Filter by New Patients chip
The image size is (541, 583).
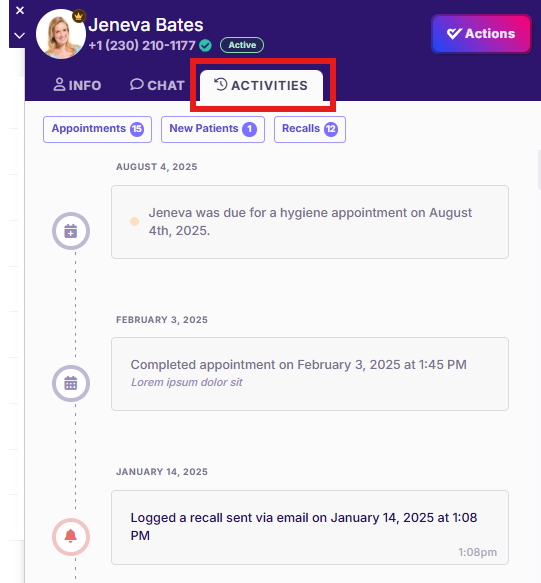coord(213,129)
